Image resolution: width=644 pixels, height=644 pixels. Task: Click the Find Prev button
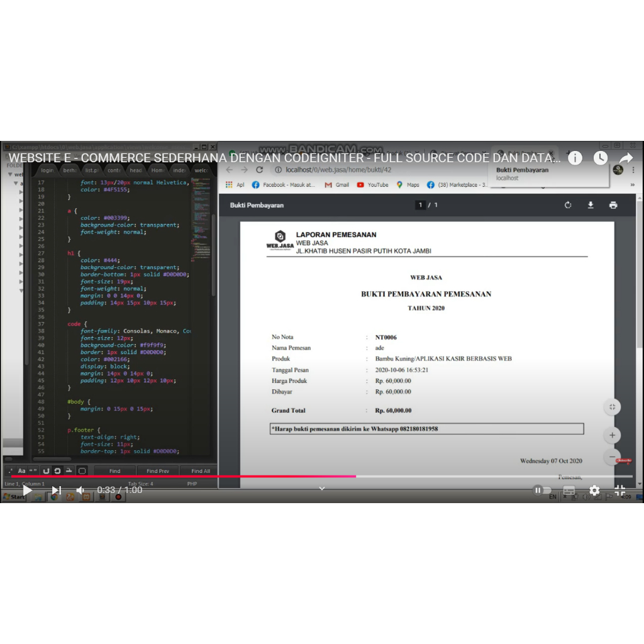158,471
